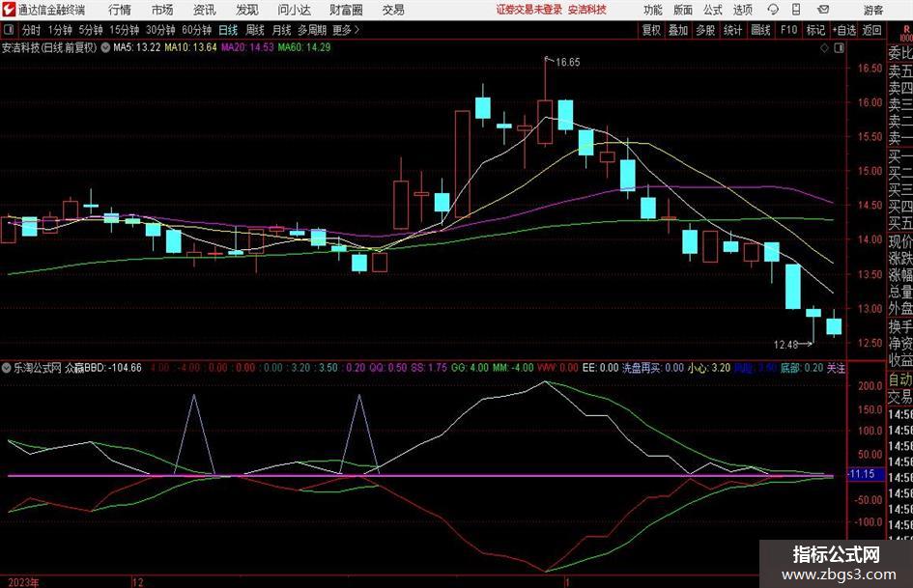913x588 pixels.
Task: Click the 标记 mark button
Action: (815, 30)
